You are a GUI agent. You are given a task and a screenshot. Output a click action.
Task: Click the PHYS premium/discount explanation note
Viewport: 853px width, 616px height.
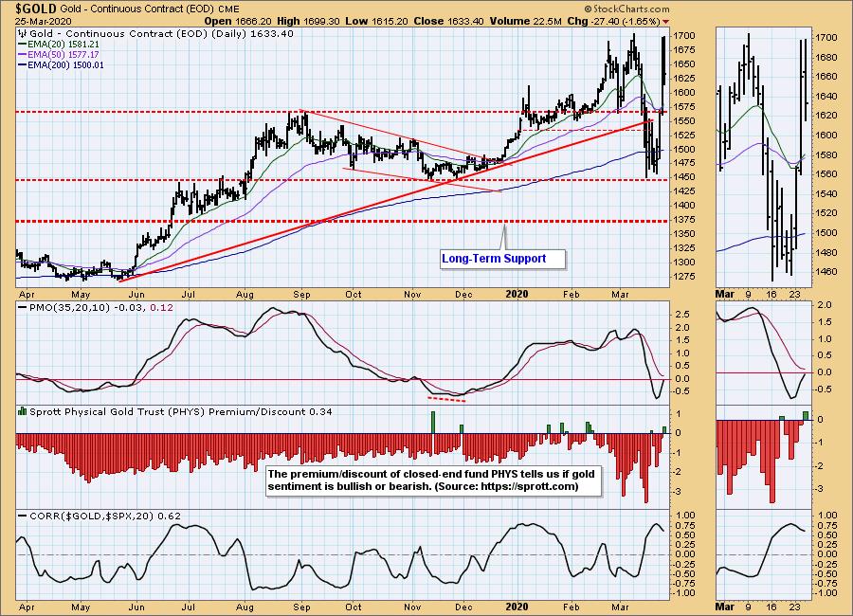(434, 480)
